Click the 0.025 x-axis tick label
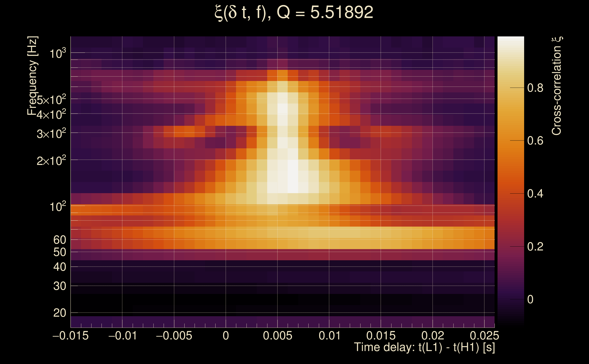The height and width of the screenshot is (364, 589). click(x=484, y=336)
